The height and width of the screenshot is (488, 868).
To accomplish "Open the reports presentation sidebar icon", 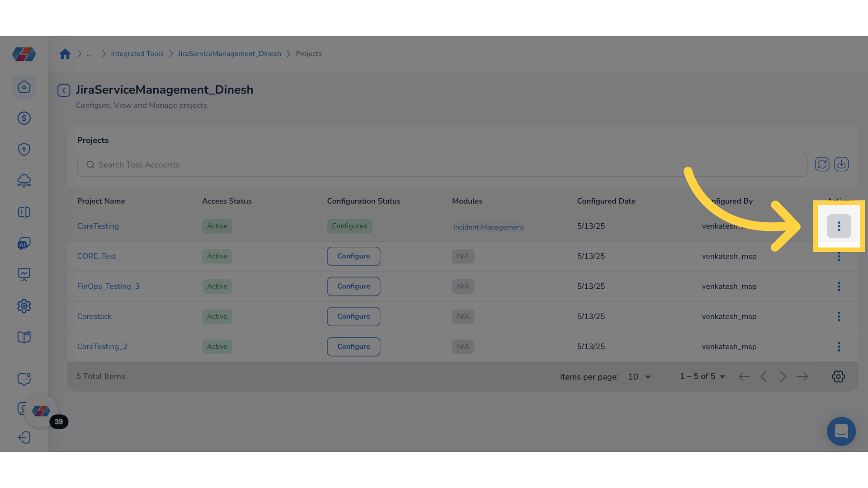I will click(x=24, y=275).
